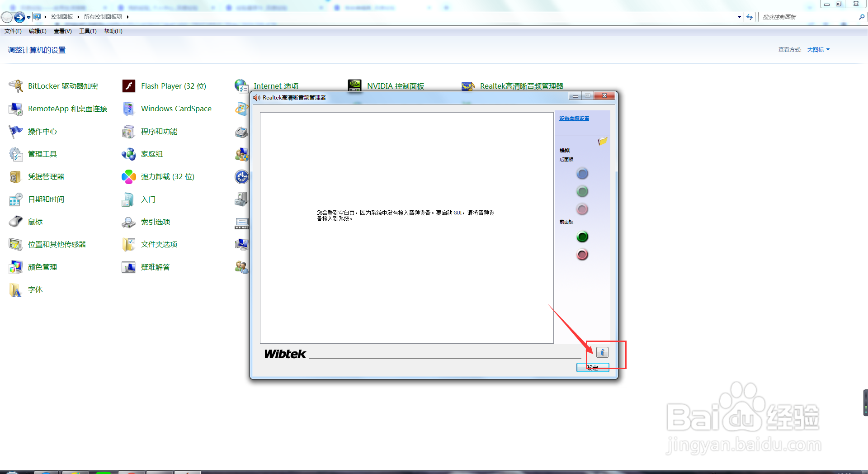
Task: Open Credential Manager (凭据管理器) icon
Action: pyautogui.click(x=16, y=176)
